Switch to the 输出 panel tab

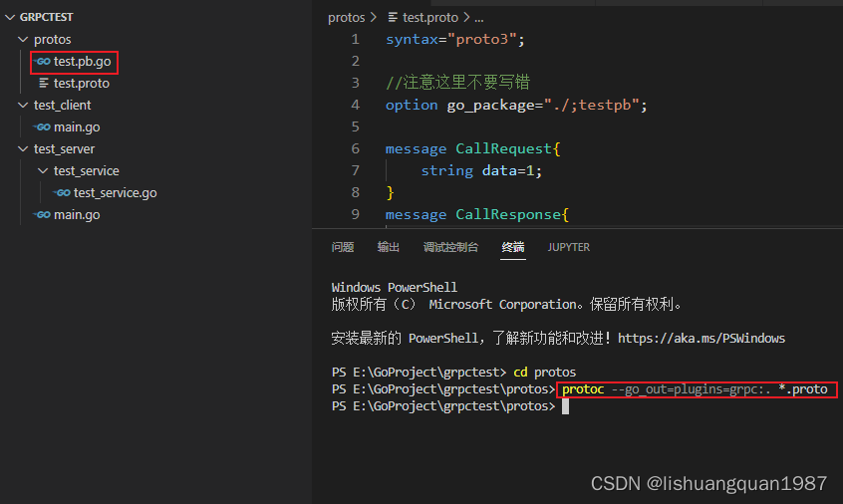point(389,247)
